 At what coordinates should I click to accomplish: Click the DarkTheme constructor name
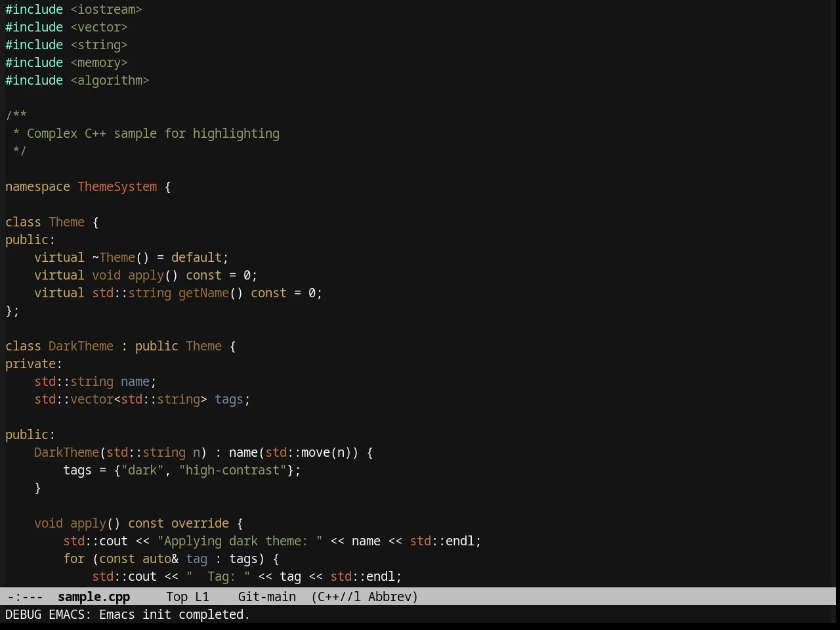pyautogui.click(x=66, y=452)
